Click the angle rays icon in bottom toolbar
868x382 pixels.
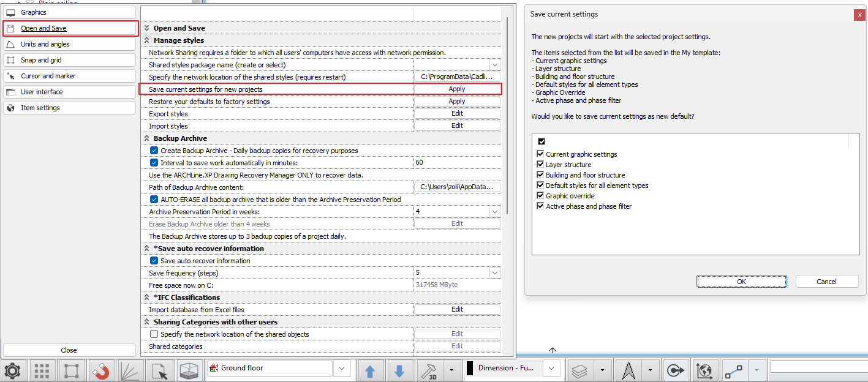(130, 371)
